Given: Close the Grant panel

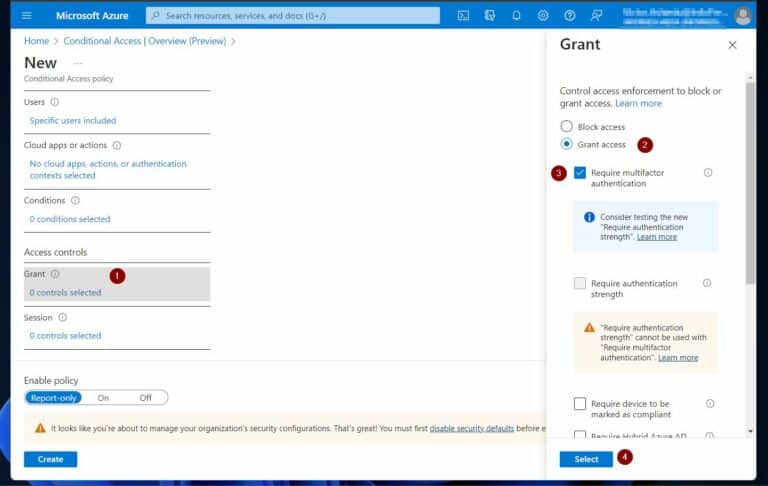Looking at the screenshot, I should click(732, 45).
